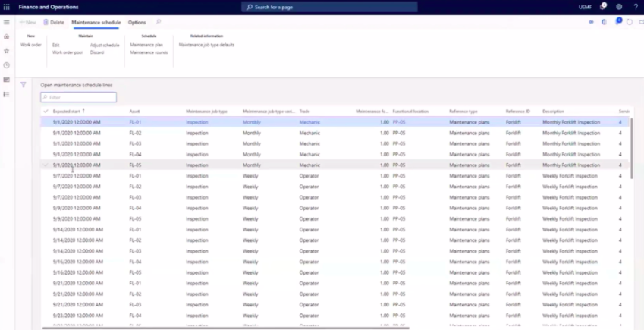Open the Asset column header menu
The height and width of the screenshot is (330, 644).
pos(134,112)
